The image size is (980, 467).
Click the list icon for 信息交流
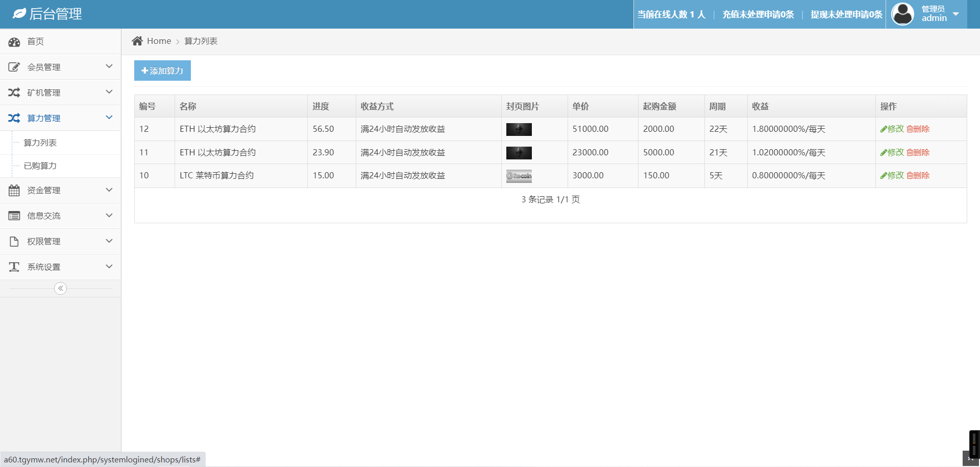click(x=14, y=216)
